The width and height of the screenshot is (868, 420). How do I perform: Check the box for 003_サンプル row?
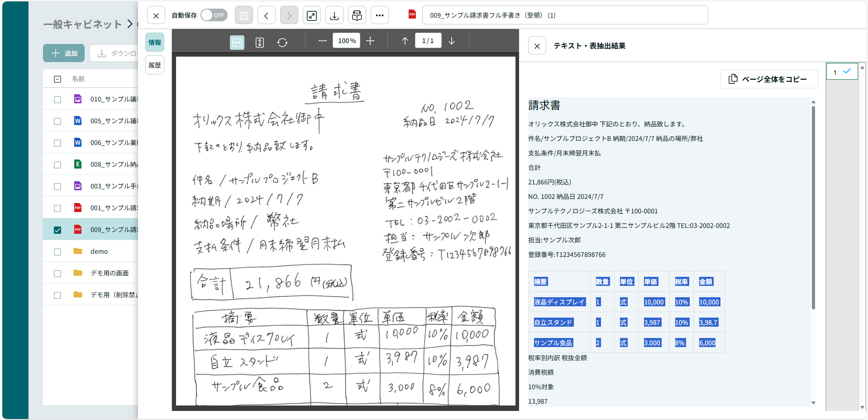(57, 186)
